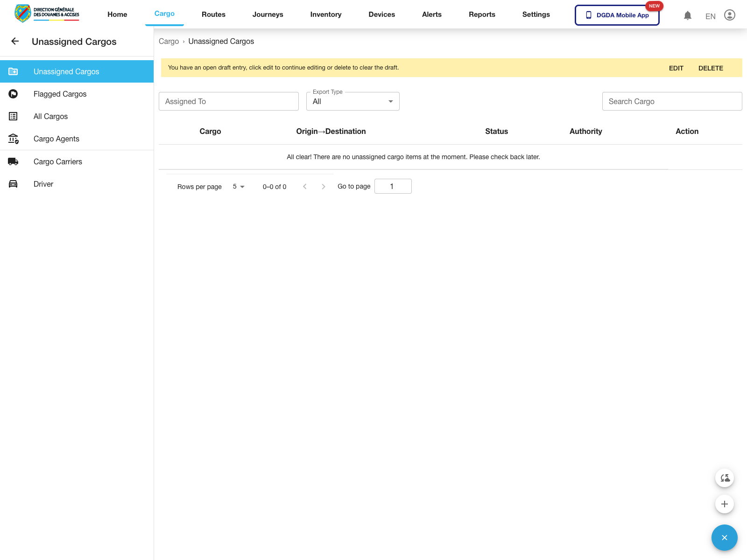The width and height of the screenshot is (747, 560).
Task: Select All Cargos in the sidebar
Action: [50, 117]
